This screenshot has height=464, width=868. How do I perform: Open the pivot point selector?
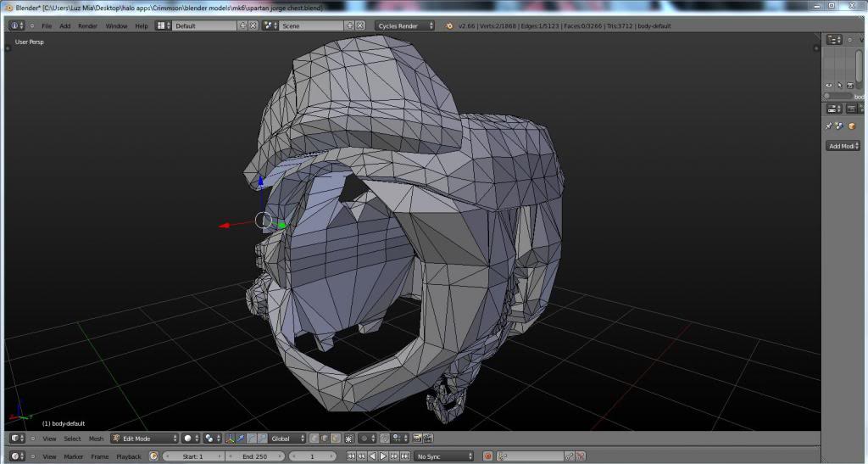click(x=211, y=439)
